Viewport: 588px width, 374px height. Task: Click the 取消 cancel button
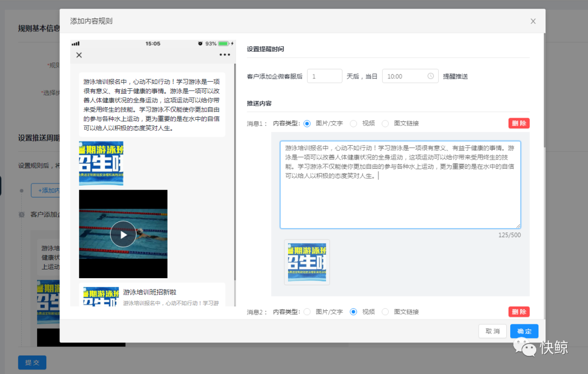(x=492, y=331)
